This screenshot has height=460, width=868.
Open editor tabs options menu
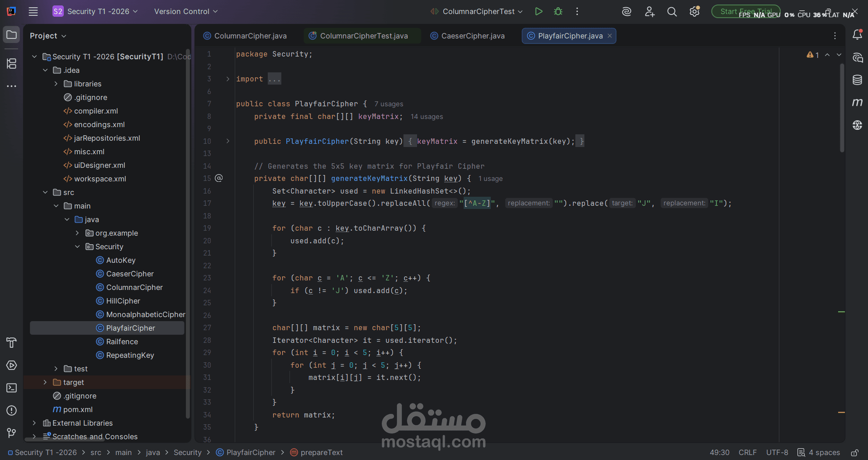click(835, 36)
